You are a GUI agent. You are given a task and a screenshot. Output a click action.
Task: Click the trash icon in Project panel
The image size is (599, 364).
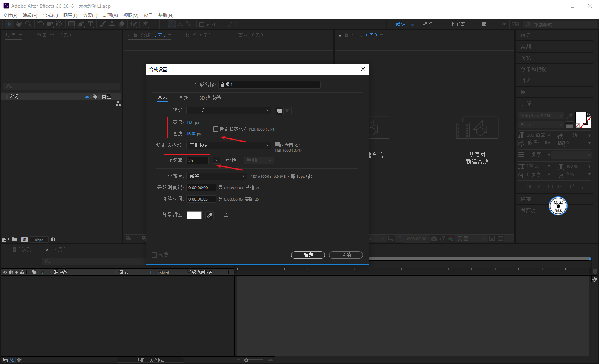click(x=53, y=240)
